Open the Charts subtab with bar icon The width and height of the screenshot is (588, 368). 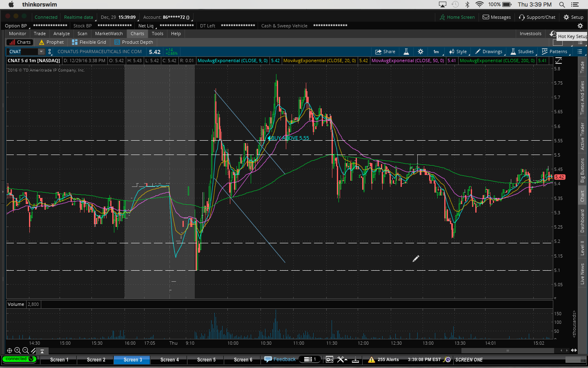tap(20, 42)
